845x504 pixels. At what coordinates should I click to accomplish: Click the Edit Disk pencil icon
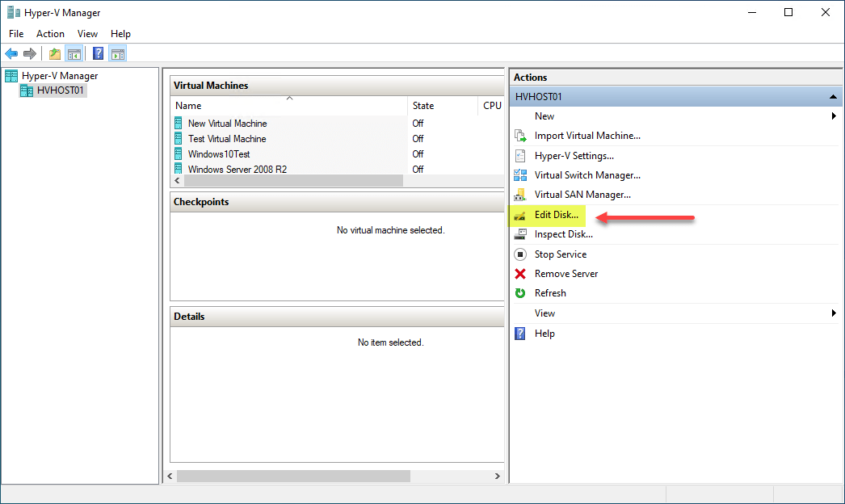pos(520,215)
